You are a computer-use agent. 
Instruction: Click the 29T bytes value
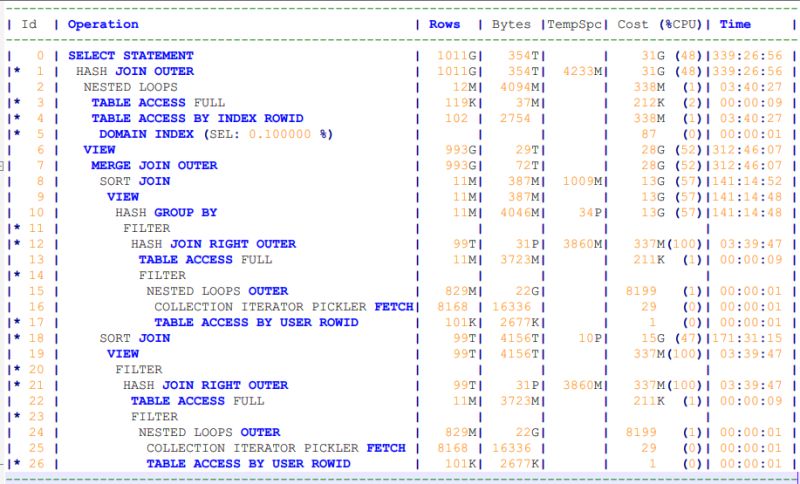pos(527,150)
